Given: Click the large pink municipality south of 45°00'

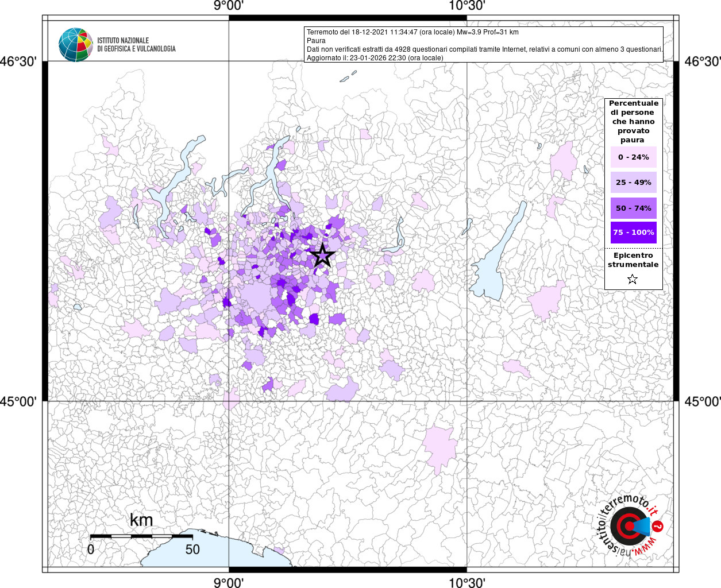Looking at the screenshot, I should [x=441, y=448].
